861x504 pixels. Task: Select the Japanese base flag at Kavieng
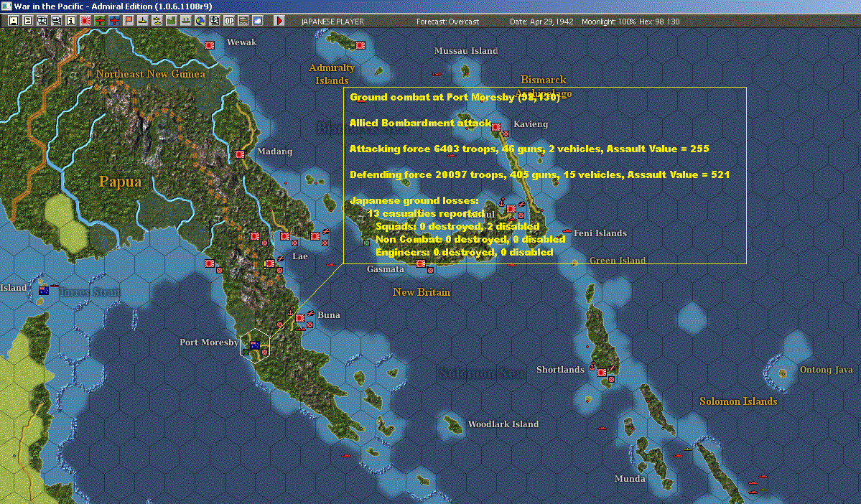pyautogui.click(x=496, y=127)
